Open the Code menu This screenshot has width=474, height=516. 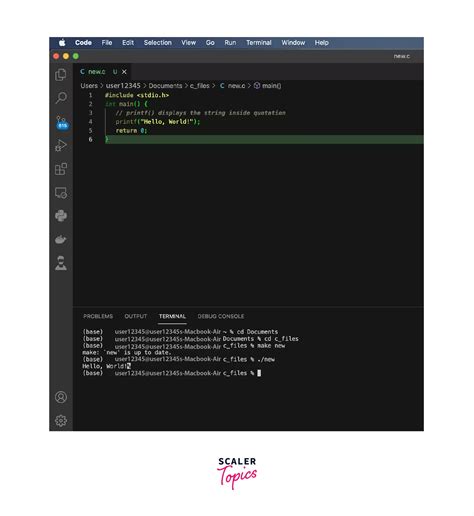pos(83,43)
